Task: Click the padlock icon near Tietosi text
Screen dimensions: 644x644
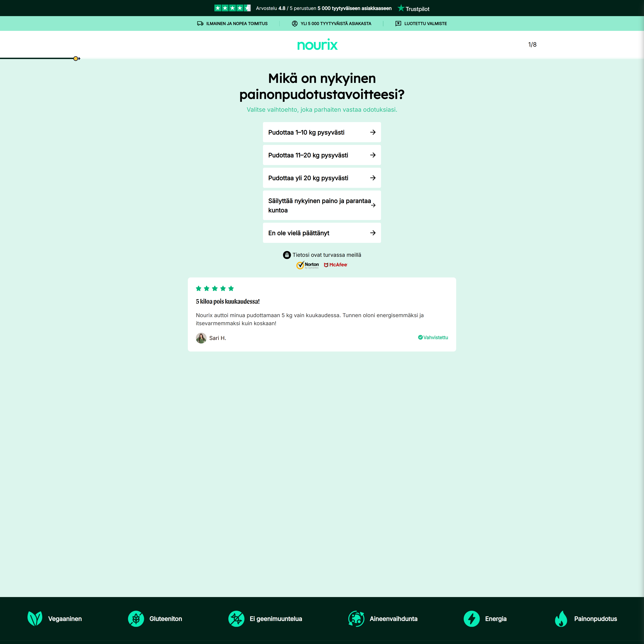Action: 287,255
